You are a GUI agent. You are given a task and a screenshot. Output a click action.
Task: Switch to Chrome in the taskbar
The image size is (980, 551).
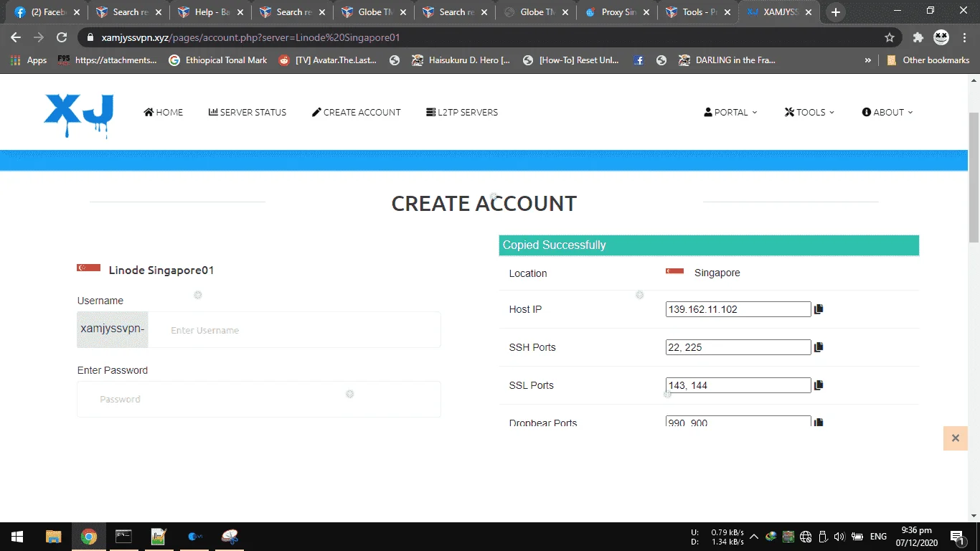click(x=89, y=537)
